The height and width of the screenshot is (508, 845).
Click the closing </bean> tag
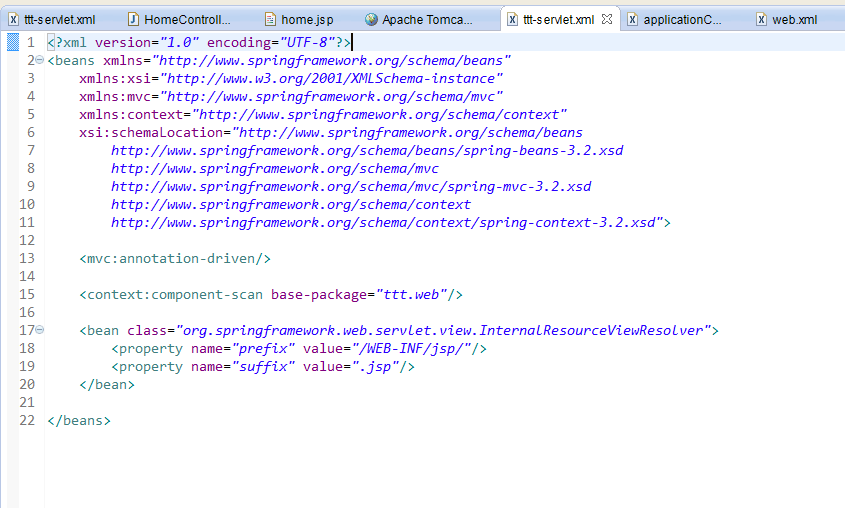(x=107, y=385)
